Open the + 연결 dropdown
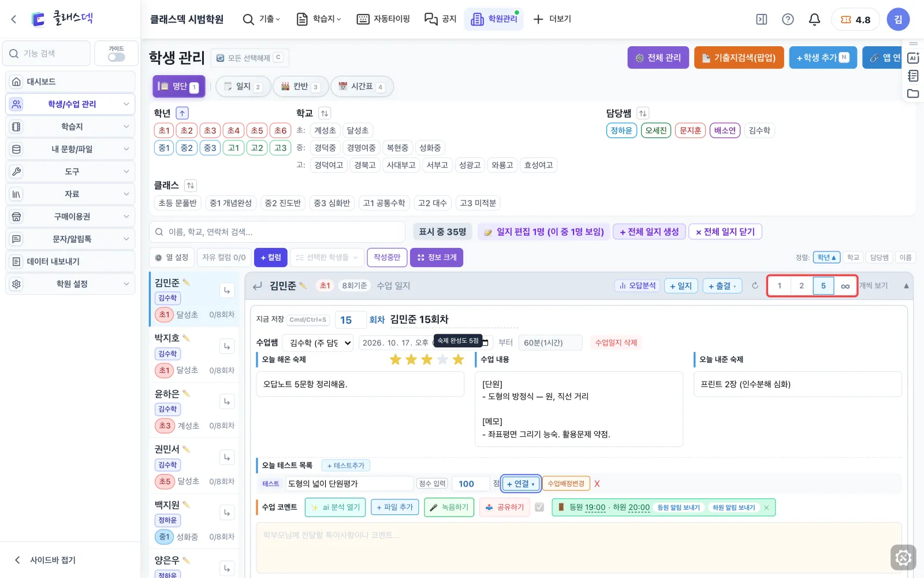This screenshot has width=924, height=578. [521, 484]
